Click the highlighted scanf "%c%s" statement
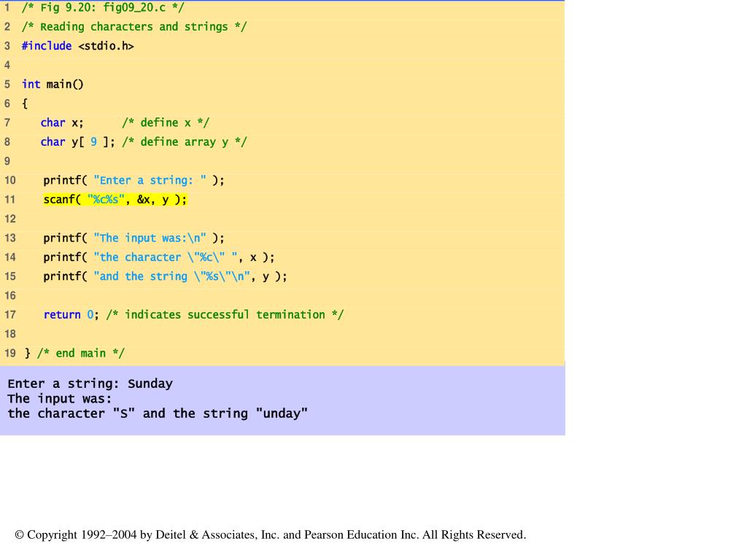The width and height of the screenshot is (747, 560). coord(115,200)
